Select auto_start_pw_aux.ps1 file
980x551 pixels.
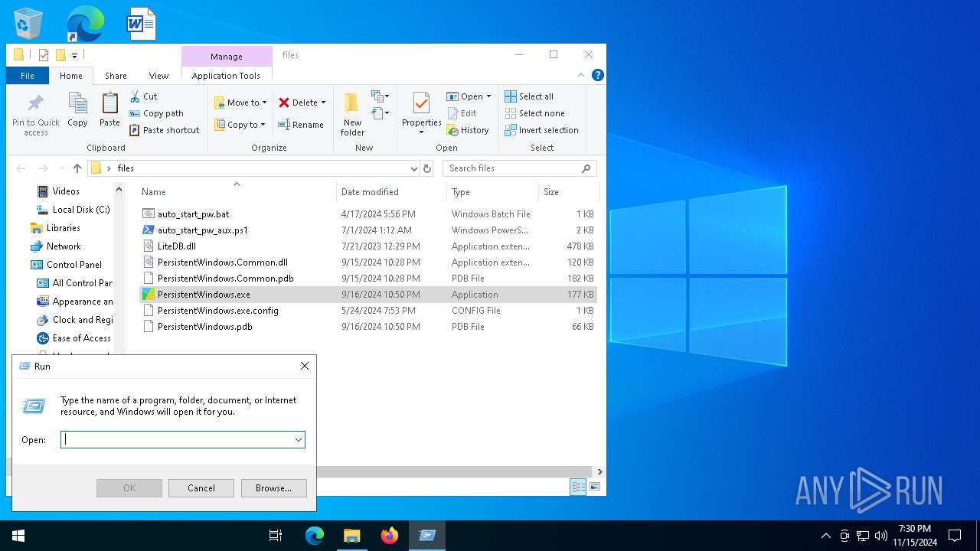[x=367, y=230]
